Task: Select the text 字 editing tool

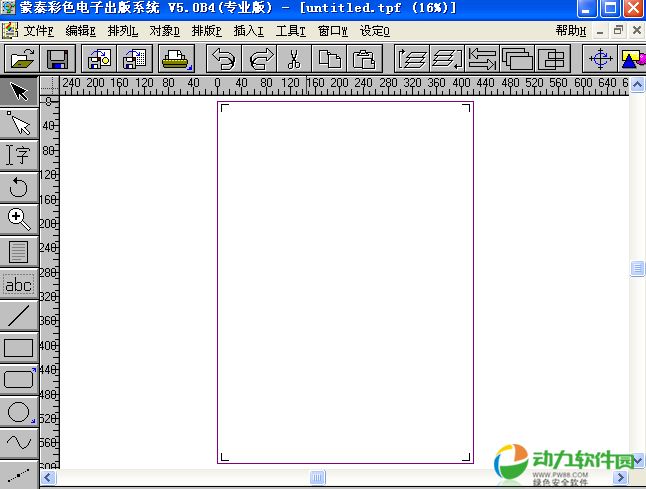Action: tap(19, 154)
